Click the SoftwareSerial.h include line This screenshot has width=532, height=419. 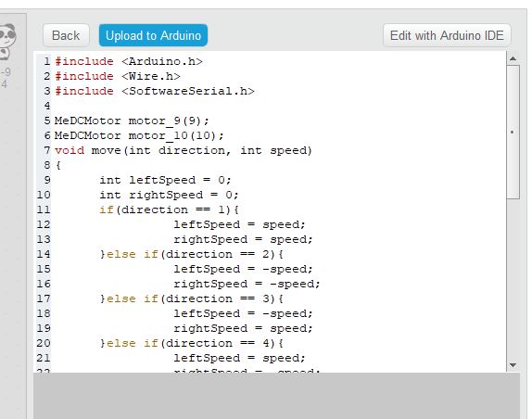155,91
